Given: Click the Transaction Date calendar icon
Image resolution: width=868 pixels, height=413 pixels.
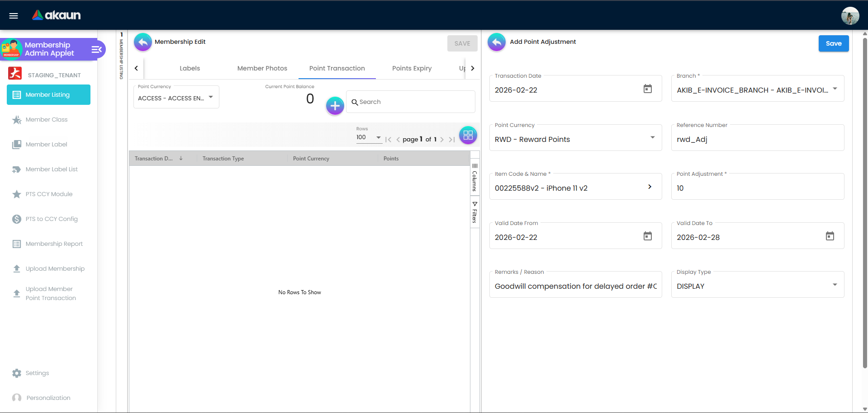Looking at the screenshot, I should click(x=648, y=89).
